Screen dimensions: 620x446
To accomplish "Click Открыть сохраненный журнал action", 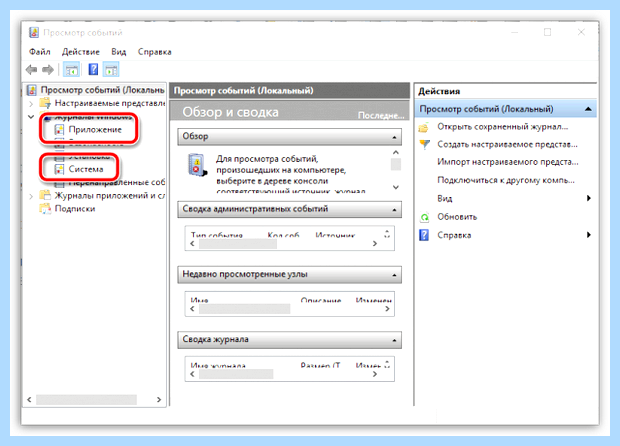I will (503, 127).
